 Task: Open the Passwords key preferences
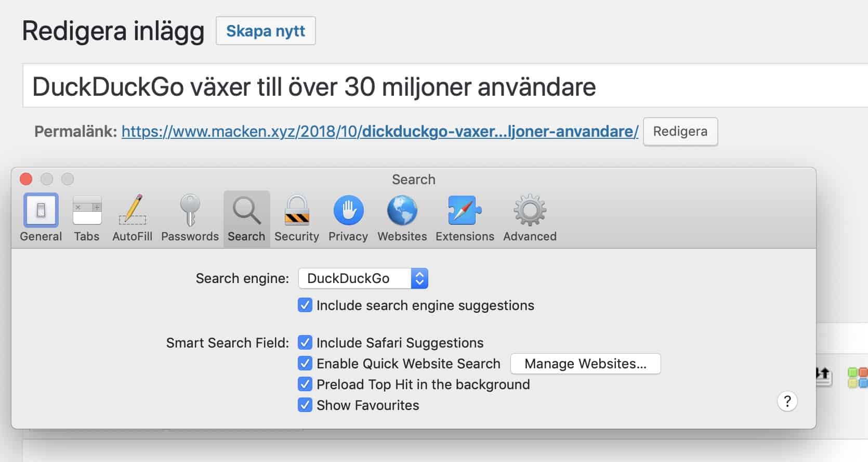[190, 217]
